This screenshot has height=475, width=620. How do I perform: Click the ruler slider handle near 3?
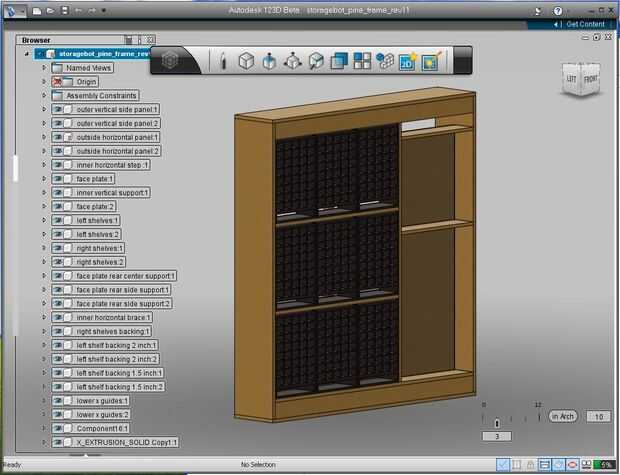(497, 424)
